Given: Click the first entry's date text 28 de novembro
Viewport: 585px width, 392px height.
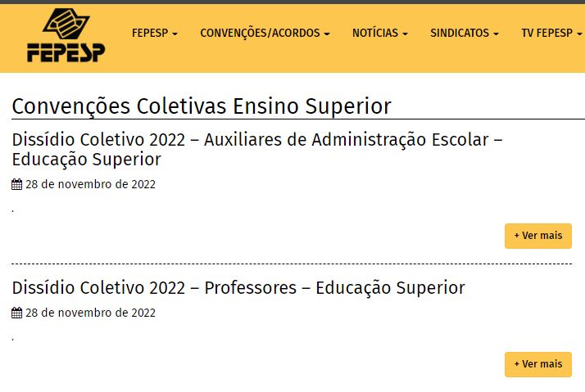Looking at the screenshot, I should coord(90,184).
